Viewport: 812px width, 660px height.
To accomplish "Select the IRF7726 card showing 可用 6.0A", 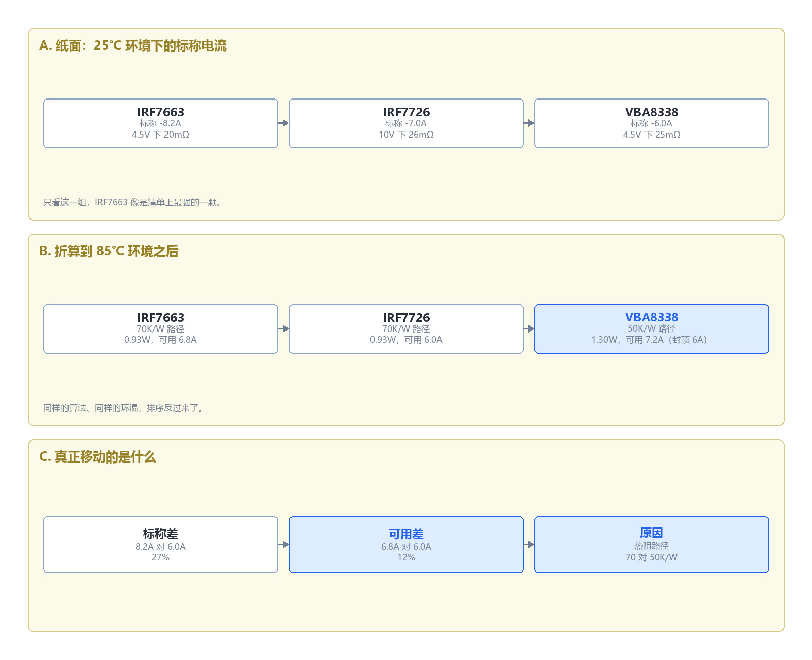I will [x=406, y=329].
